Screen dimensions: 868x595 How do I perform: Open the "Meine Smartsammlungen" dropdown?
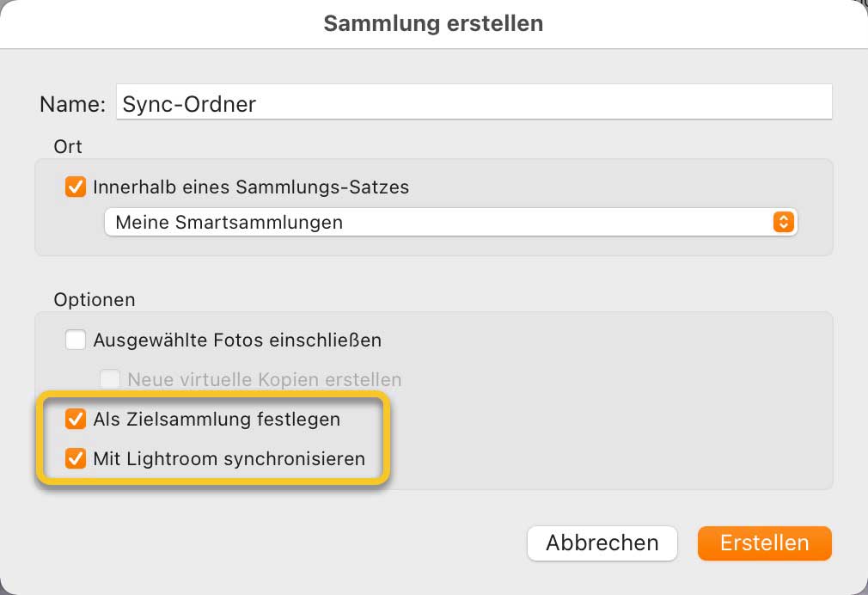[447, 222]
